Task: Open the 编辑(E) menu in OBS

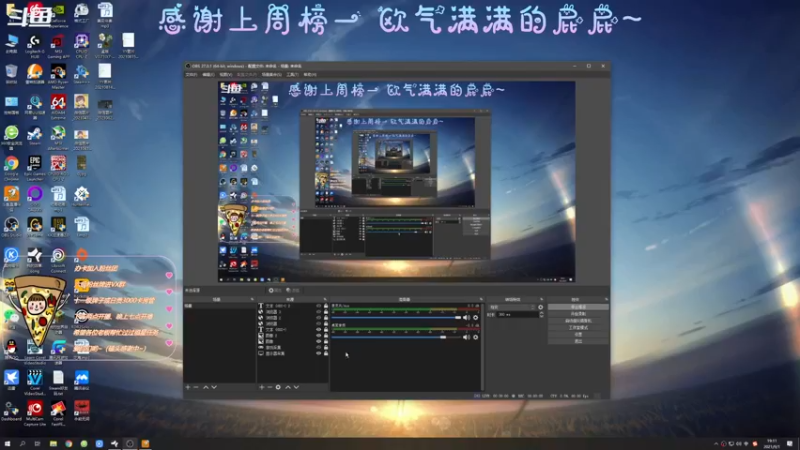Action: (x=208, y=74)
